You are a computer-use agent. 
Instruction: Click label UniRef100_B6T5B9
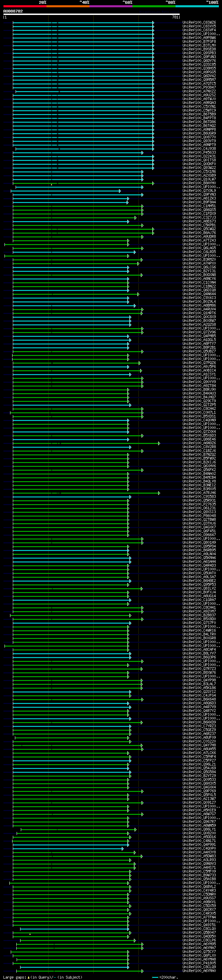click(x=199, y=114)
